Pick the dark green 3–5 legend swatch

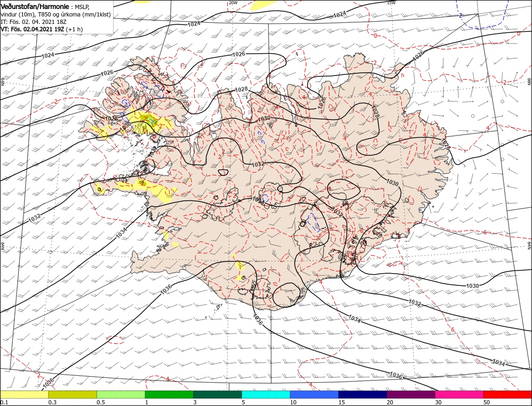218,394
